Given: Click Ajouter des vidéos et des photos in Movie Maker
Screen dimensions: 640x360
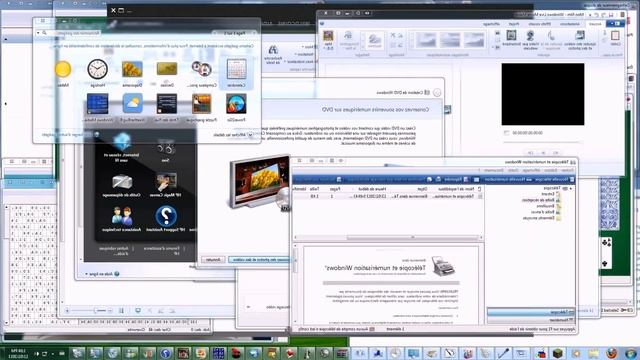Looking at the screenshot, I should click(580, 40).
